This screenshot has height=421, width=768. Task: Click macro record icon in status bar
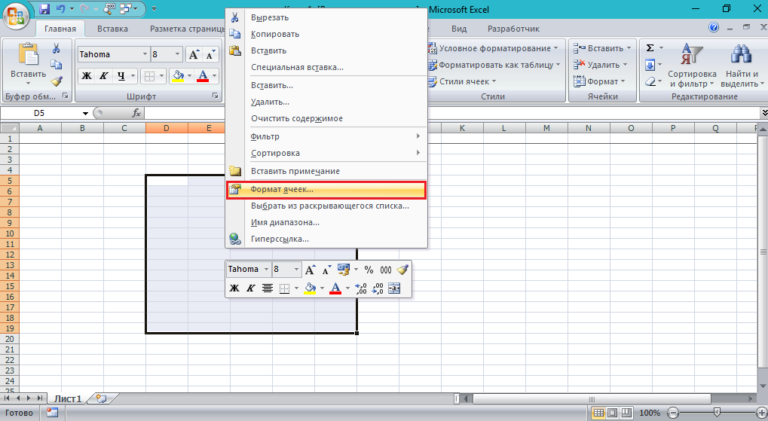[x=52, y=413]
